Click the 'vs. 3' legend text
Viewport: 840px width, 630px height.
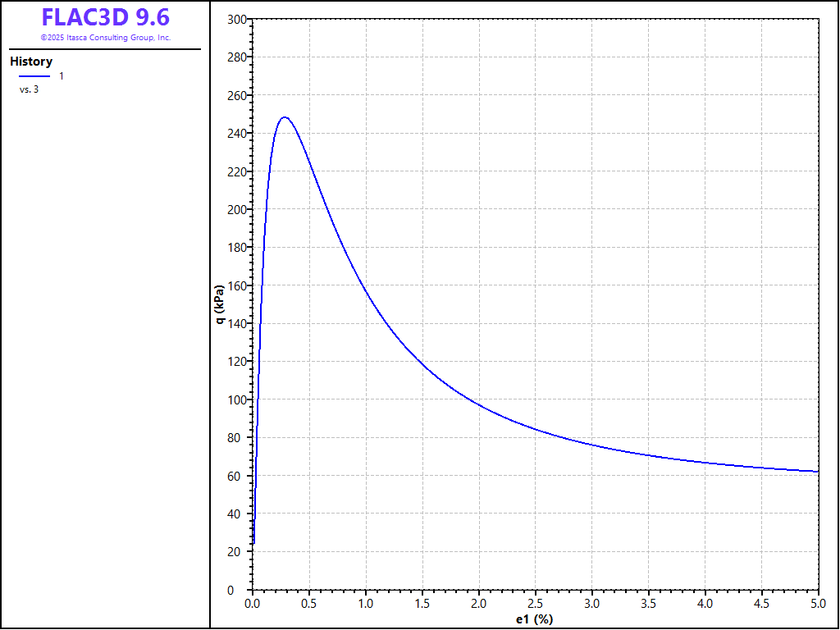(29, 89)
